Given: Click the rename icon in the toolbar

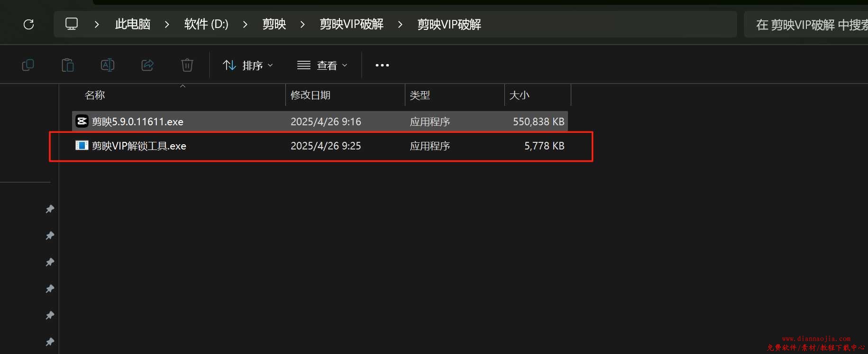Looking at the screenshot, I should (x=108, y=65).
